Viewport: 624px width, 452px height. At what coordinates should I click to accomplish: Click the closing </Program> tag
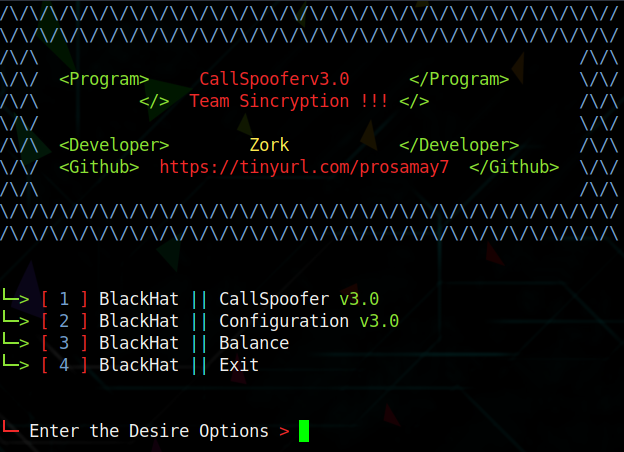(x=459, y=79)
